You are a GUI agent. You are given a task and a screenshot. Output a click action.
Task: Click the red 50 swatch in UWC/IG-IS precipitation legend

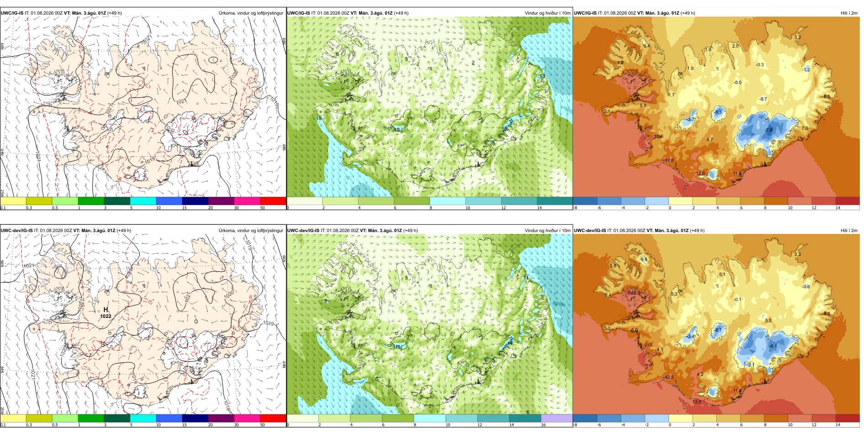pyautogui.click(x=273, y=201)
